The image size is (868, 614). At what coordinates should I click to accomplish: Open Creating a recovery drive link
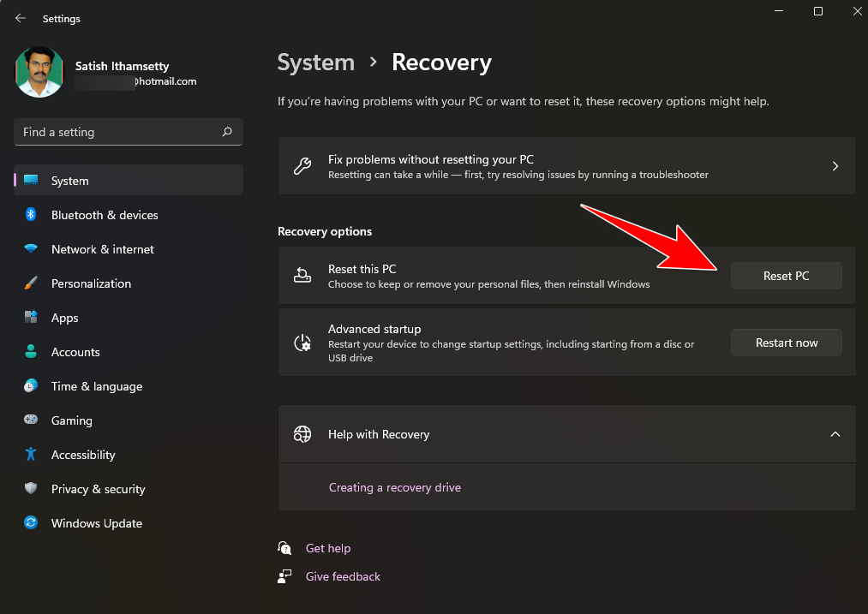point(395,487)
